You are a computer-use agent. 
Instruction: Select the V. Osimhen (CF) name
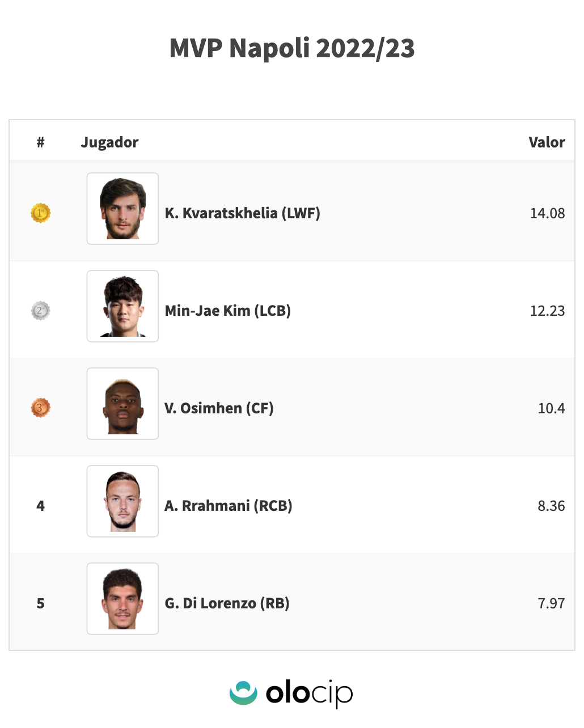coord(219,408)
